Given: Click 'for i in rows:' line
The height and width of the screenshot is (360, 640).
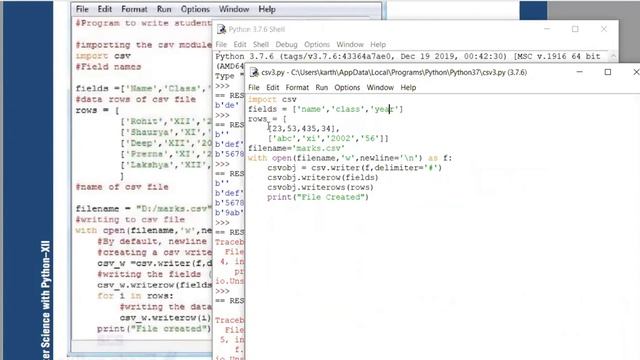Looking at the screenshot, I should (x=135, y=296).
